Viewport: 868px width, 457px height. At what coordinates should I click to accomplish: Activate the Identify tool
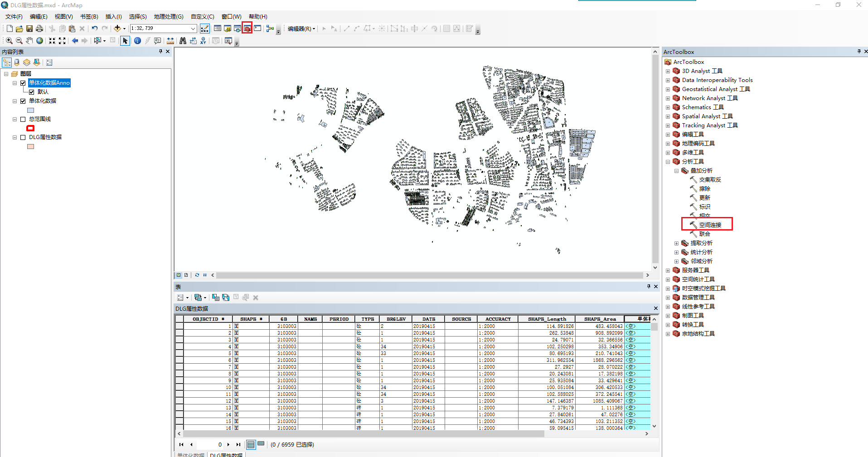137,41
